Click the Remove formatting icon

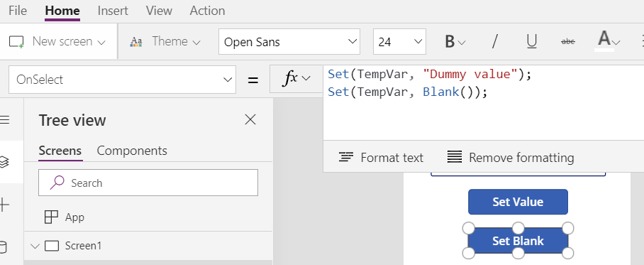(454, 157)
